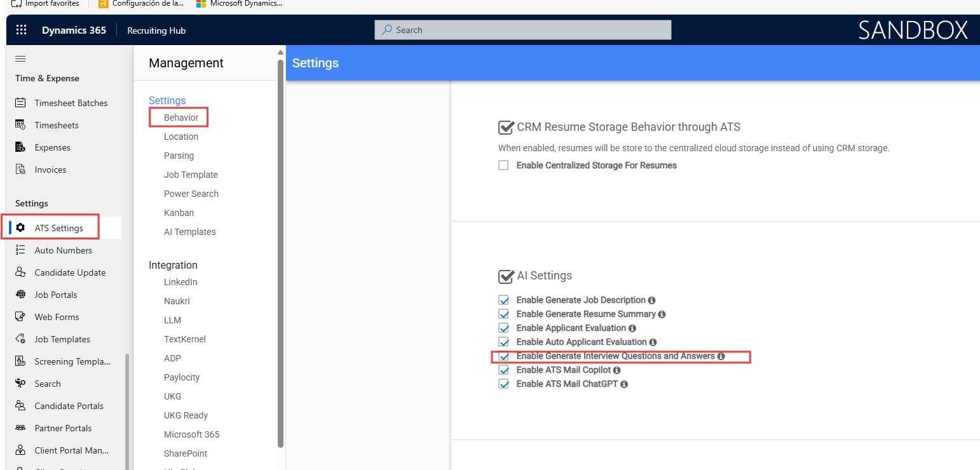Open TextKernel integration
The height and width of the screenshot is (470, 980).
point(185,339)
